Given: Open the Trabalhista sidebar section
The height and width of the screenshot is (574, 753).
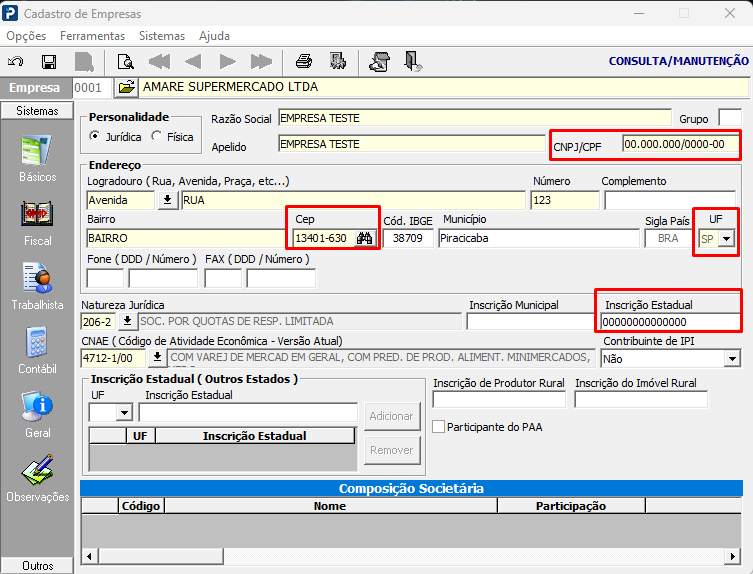Looking at the screenshot, I should pyautogui.click(x=37, y=287).
